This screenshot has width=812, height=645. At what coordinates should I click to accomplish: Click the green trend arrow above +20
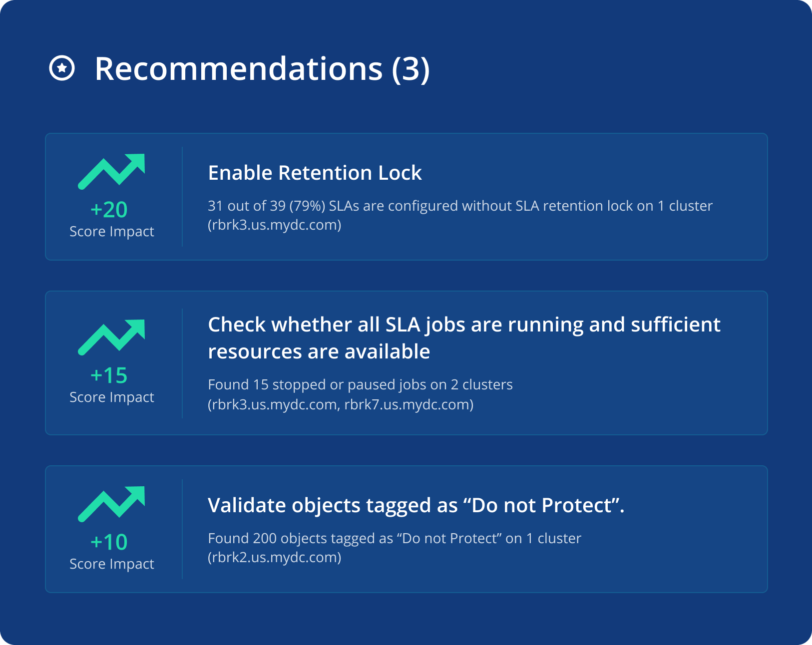coord(111,171)
